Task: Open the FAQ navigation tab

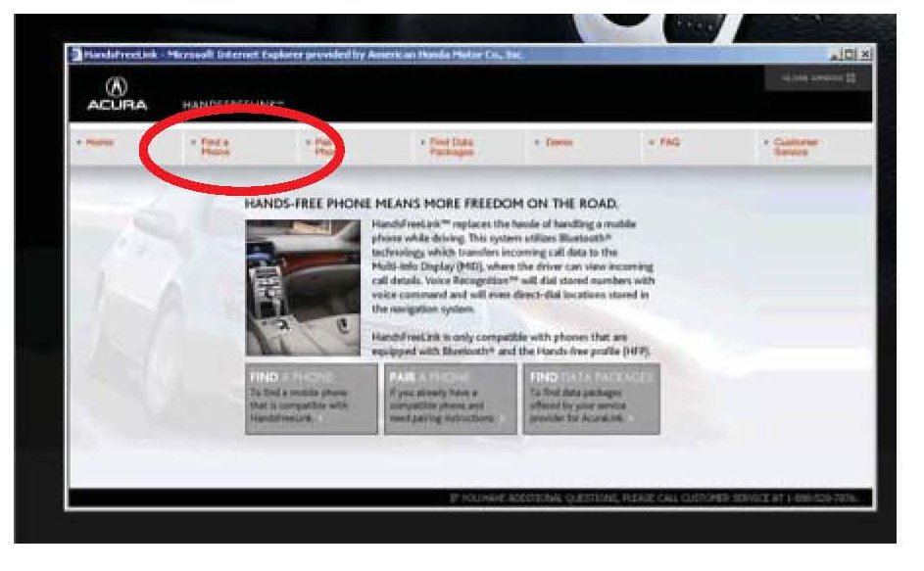Action: coord(669,143)
